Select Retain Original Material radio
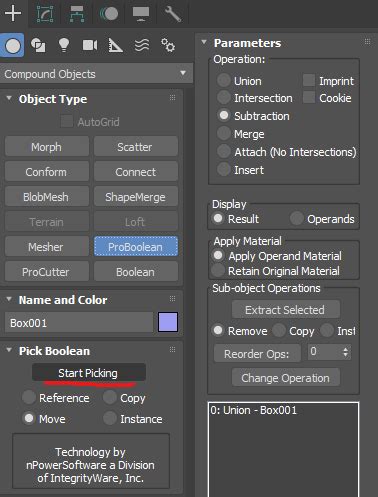378x497 pixels. 218,270
